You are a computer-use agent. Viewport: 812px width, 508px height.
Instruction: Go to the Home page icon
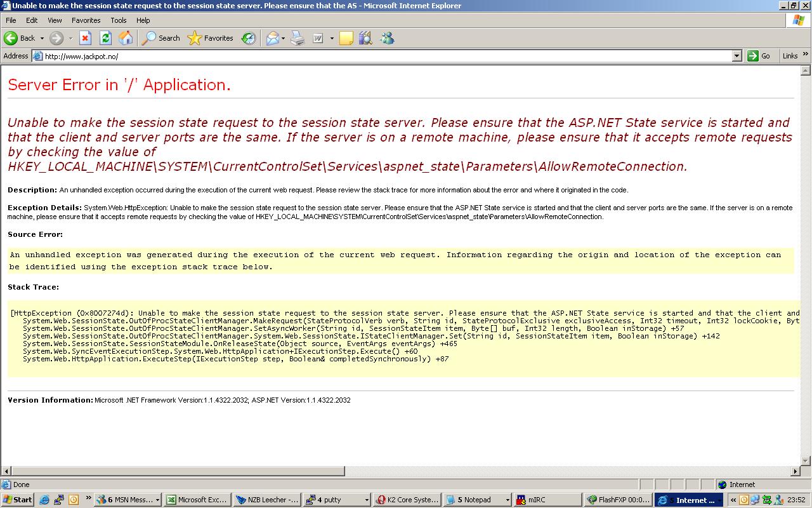[x=126, y=38]
